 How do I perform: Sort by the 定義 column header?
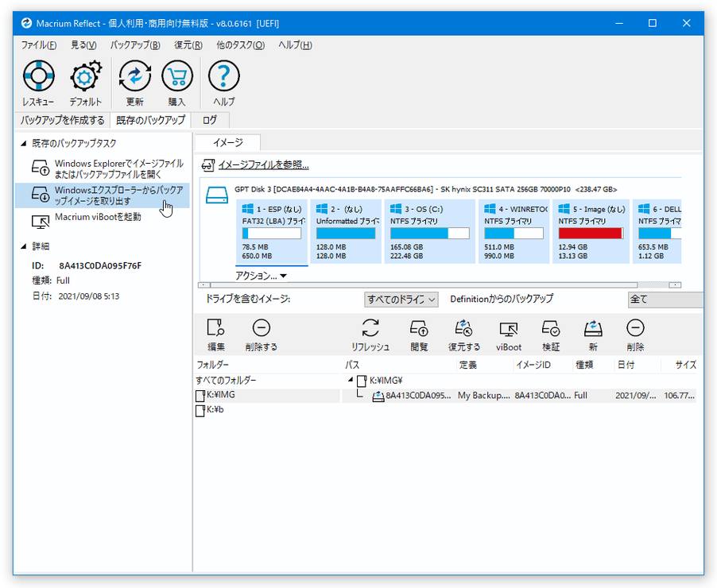(x=485, y=365)
